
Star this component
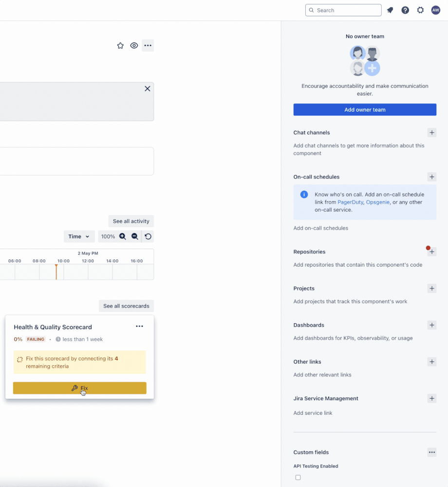click(x=120, y=46)
